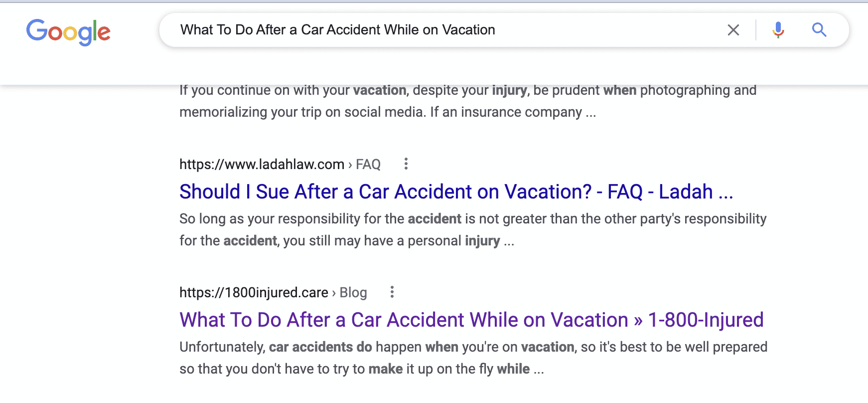
Task: Click '1-800-Injured' at the end of the purple title
Action: point(706,320)
